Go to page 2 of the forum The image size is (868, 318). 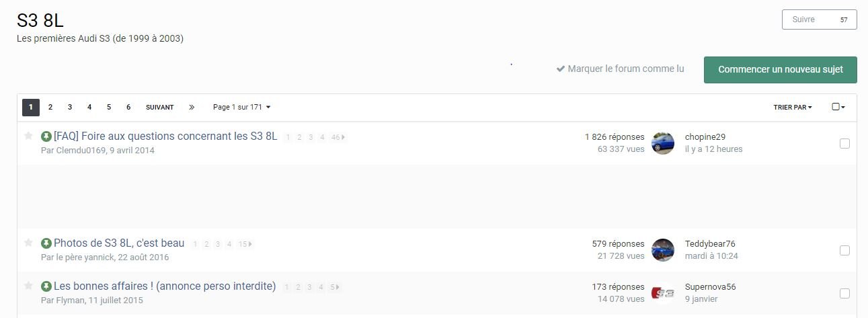pos(50,108)
